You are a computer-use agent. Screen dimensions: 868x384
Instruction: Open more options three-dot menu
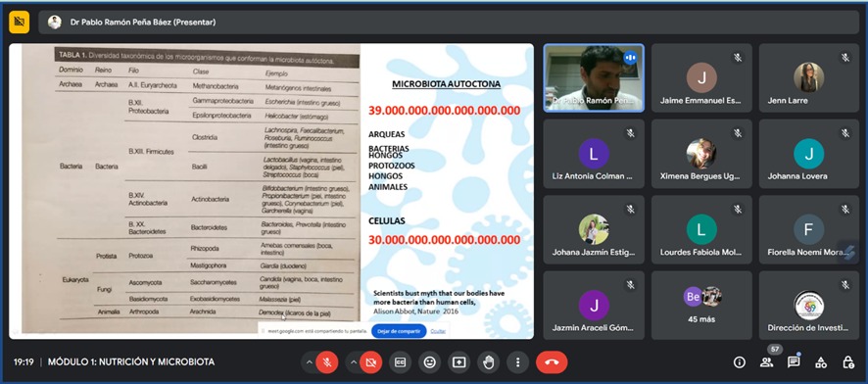pyautogui.click(x=517, y=362)
